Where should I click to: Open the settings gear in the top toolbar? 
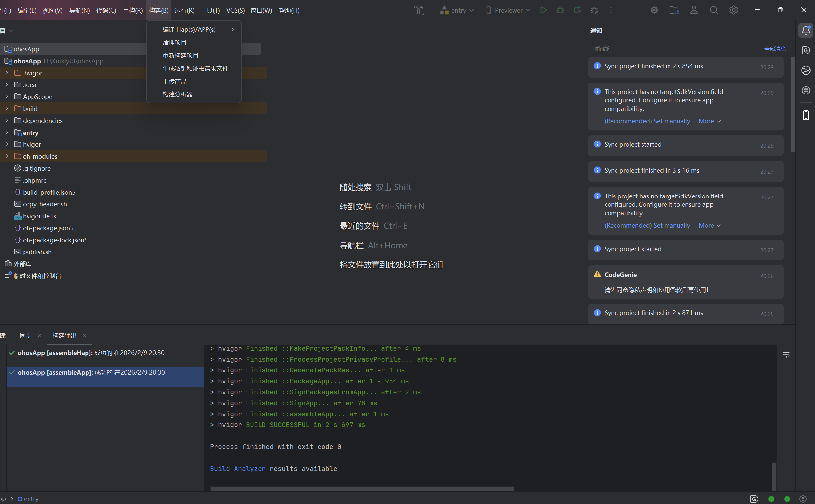click(734, 10)
